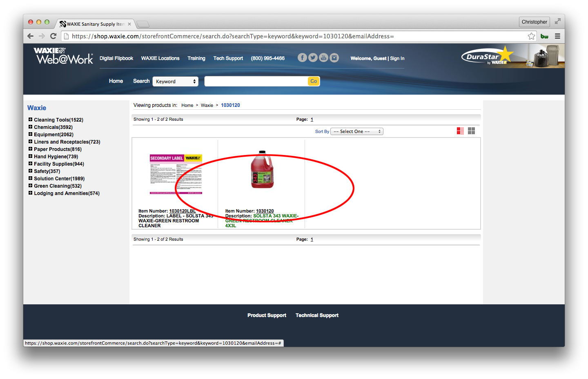Click the 1030120 breadcrumb item
Viewport: 588px width, 379px height.
pos(230,105)
